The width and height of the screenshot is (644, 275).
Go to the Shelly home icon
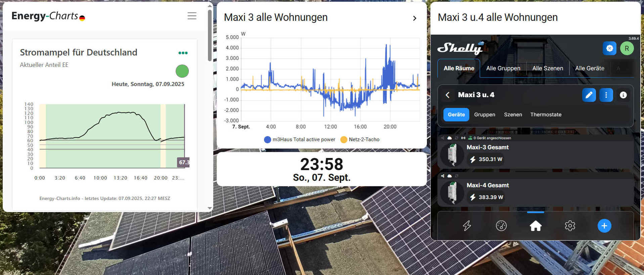pyautogui.click(x=535, y=226)
